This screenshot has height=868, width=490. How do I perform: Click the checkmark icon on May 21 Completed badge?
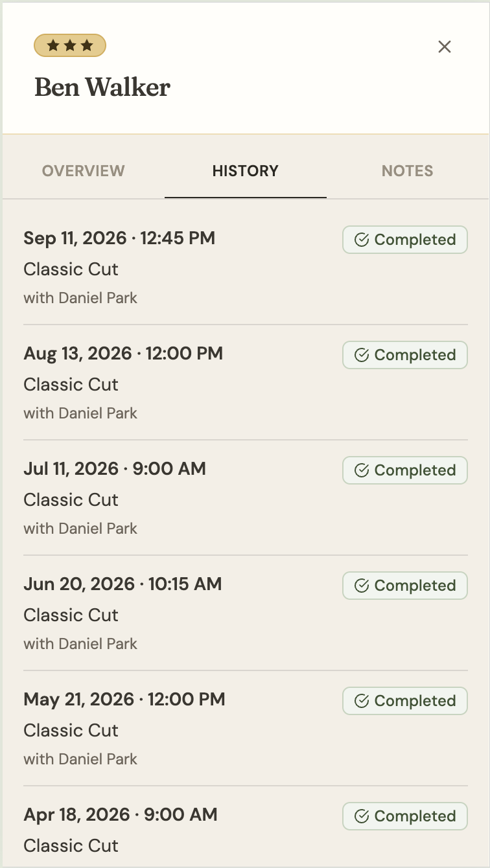point(362,701)
